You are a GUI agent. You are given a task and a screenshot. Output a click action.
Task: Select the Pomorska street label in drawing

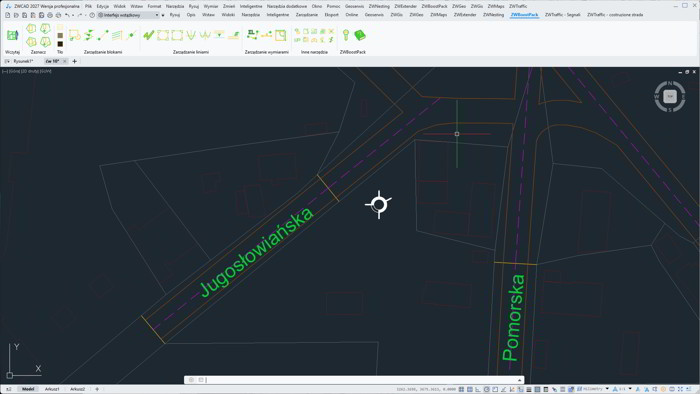coord(513,318)
